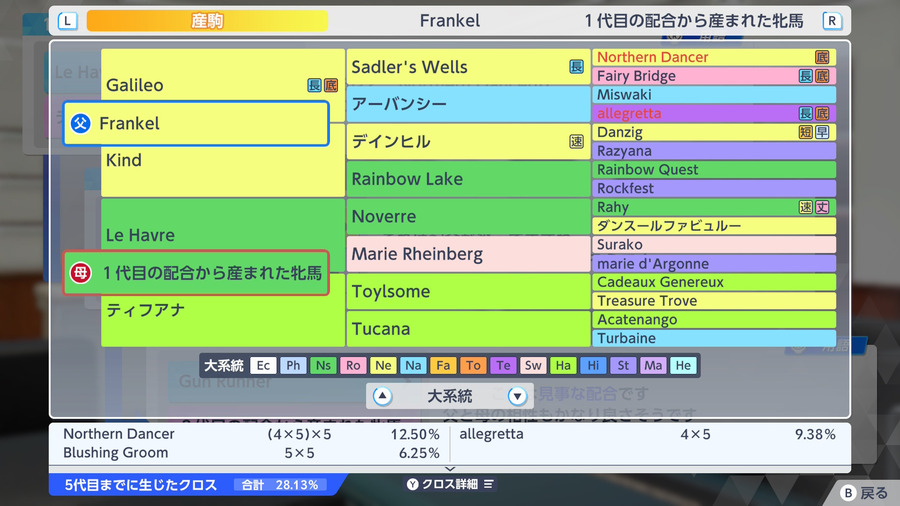Select the Noverre cell
900x506 pixels.
[x=468, y=216]
